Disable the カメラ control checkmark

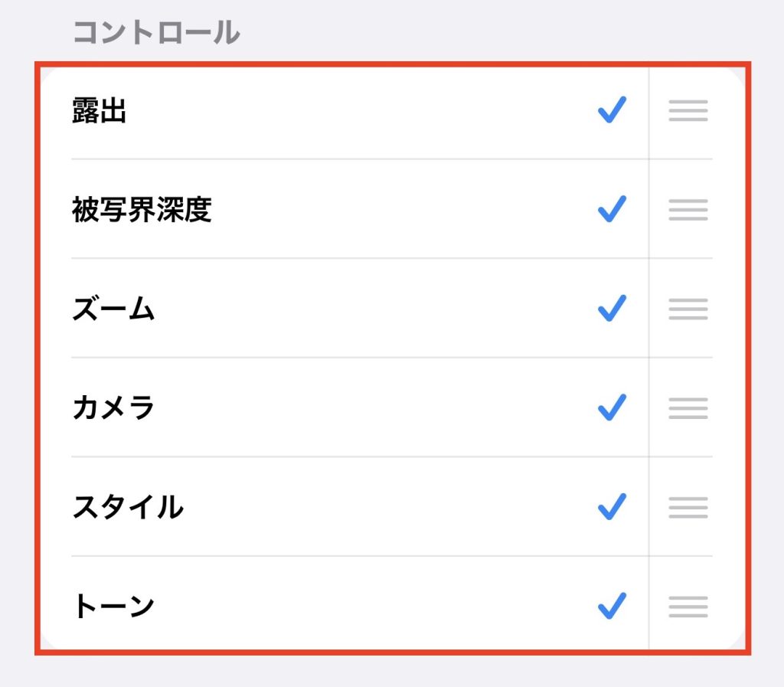612,407
